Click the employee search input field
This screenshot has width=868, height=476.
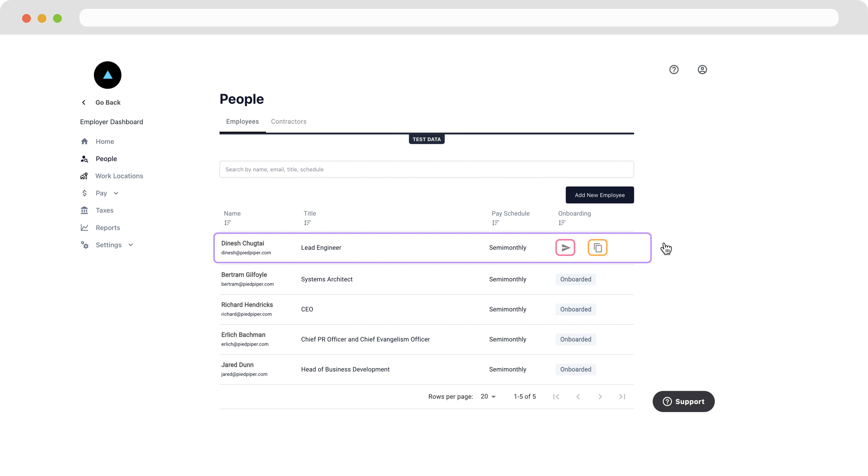426,170
